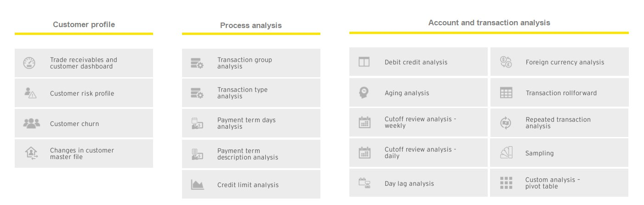Viewport: 644px width, 205px height.
Task: Select Cutoff review analysis - weekly
Action: tap(418, 122)
